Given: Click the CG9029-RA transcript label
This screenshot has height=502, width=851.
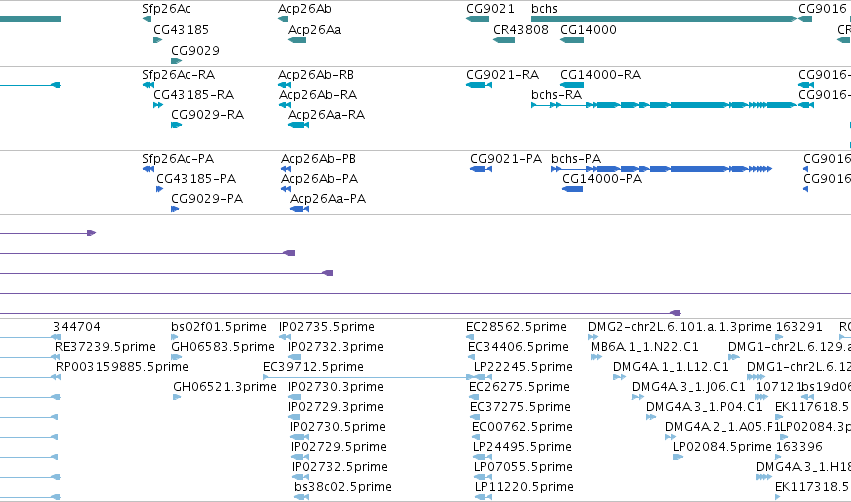Looking at the screenshot, I should pyautogui.click(x=207, y=115).
